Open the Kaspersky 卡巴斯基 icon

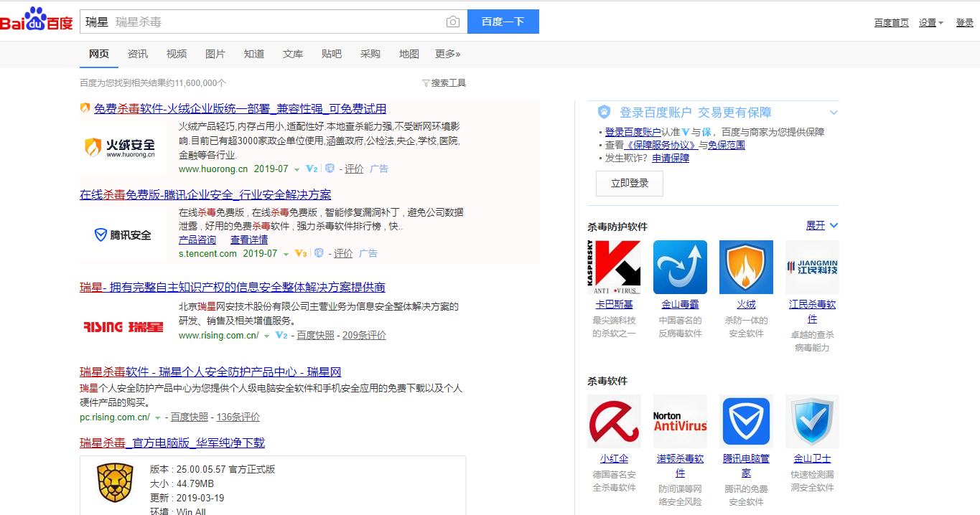(614, 267)
